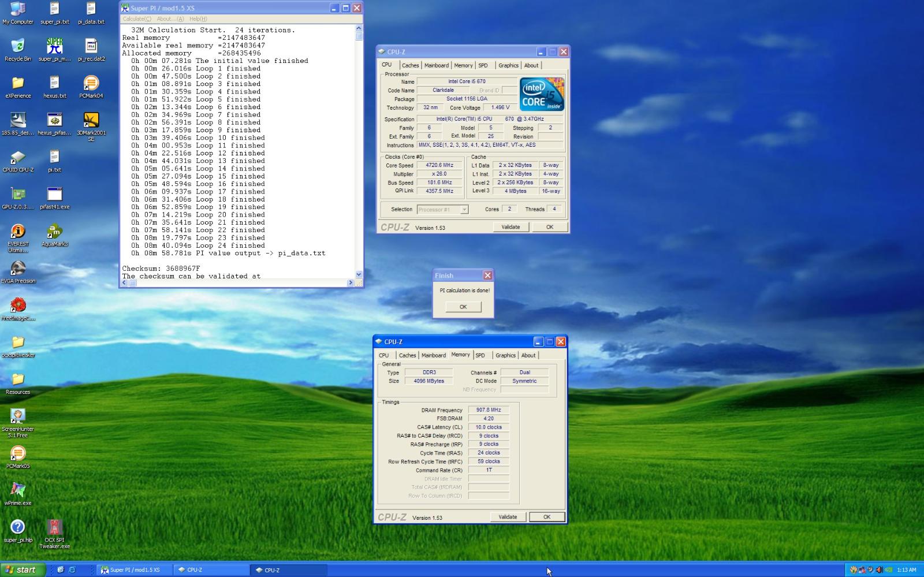Viewport: 924px width, 577px height.
Task: Open the Resources folder
Action: 18,383
